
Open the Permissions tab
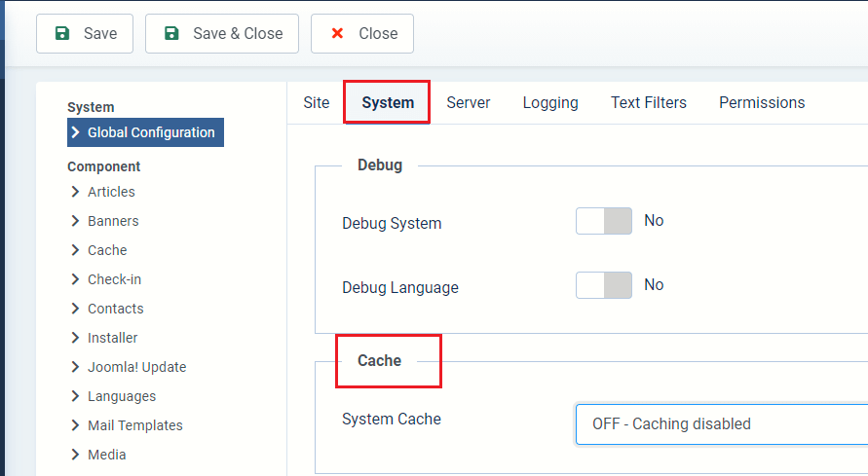coord(762,102)
